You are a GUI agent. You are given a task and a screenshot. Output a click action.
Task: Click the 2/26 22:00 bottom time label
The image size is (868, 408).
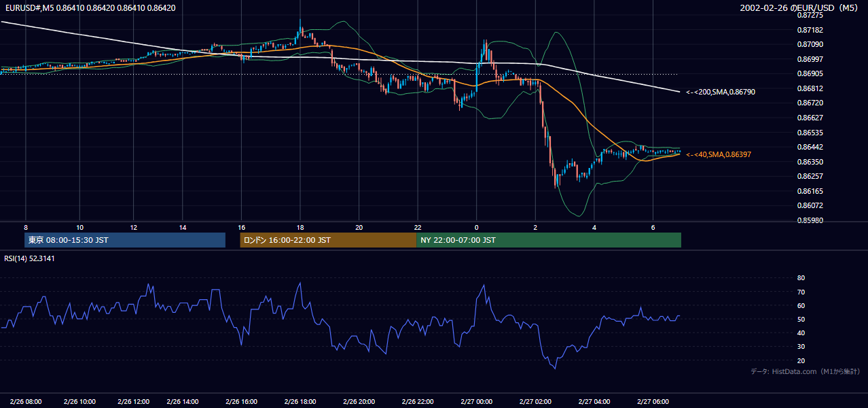[x=417, y=401]
